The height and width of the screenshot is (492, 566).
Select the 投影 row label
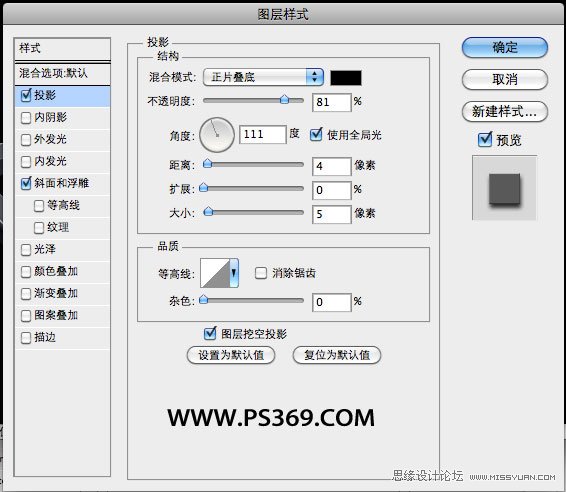[x=45, y=95]
